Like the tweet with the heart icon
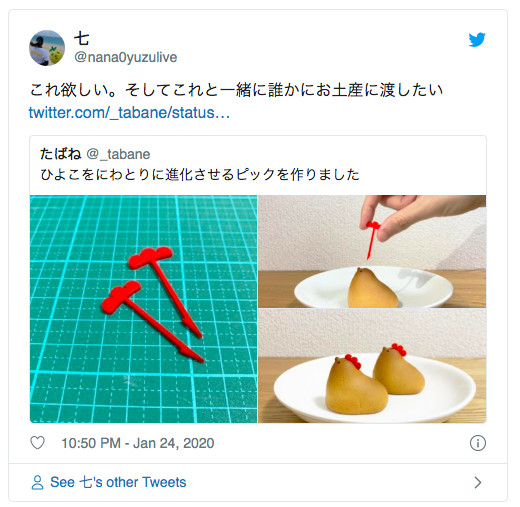 [x=37, y=443]
